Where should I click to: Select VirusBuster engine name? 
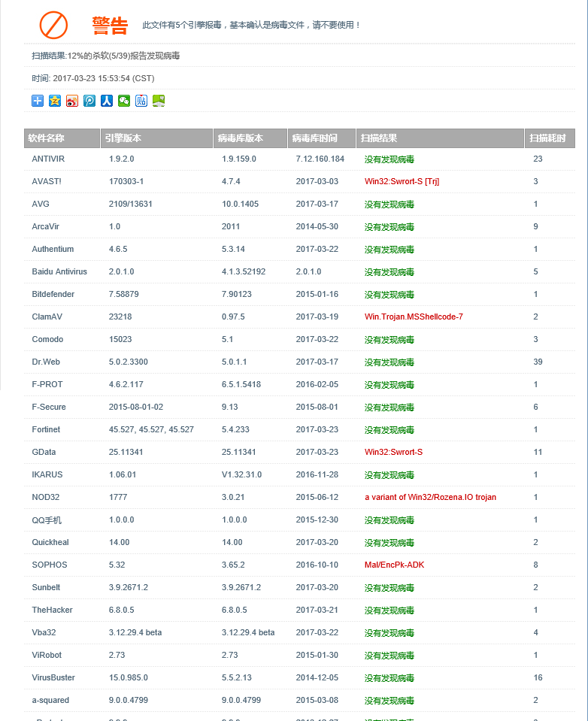tap(53, 677)
